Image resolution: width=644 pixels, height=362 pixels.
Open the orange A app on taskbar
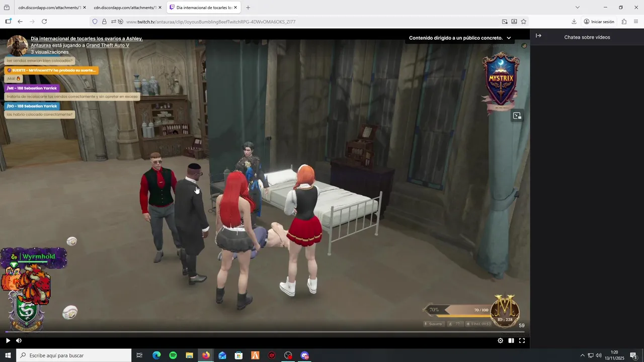coord(255,355)
